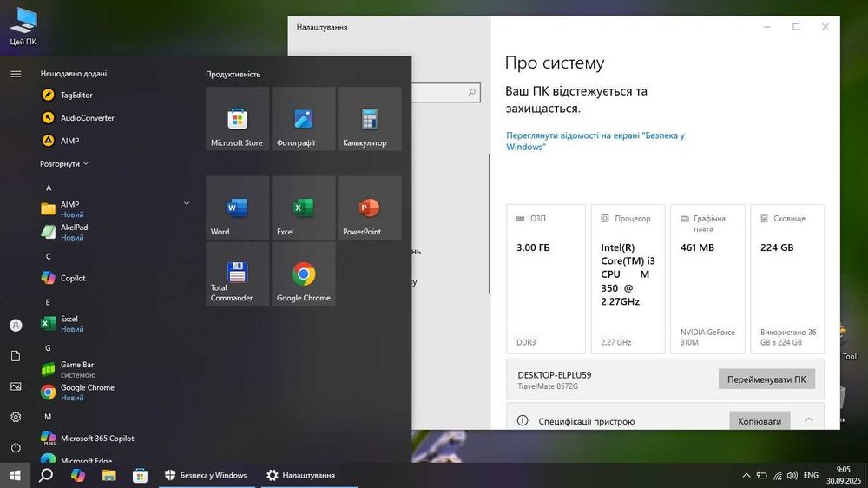Click the Нещодавно додані heading
This screenshot has height=488, width=868.
click(74, 74)
